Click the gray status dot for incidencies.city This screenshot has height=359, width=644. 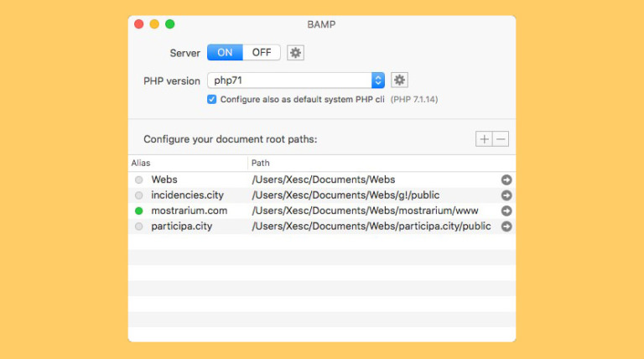[x=138, y=195]
